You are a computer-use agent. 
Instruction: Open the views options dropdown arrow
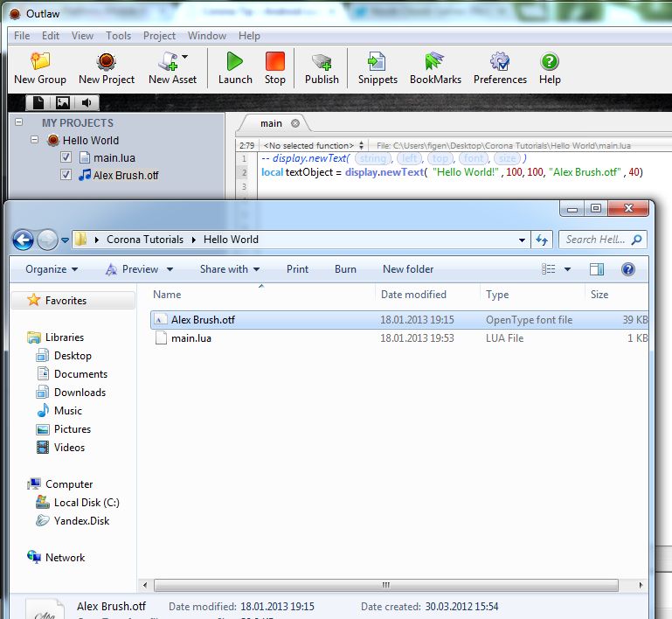point(567,269)
